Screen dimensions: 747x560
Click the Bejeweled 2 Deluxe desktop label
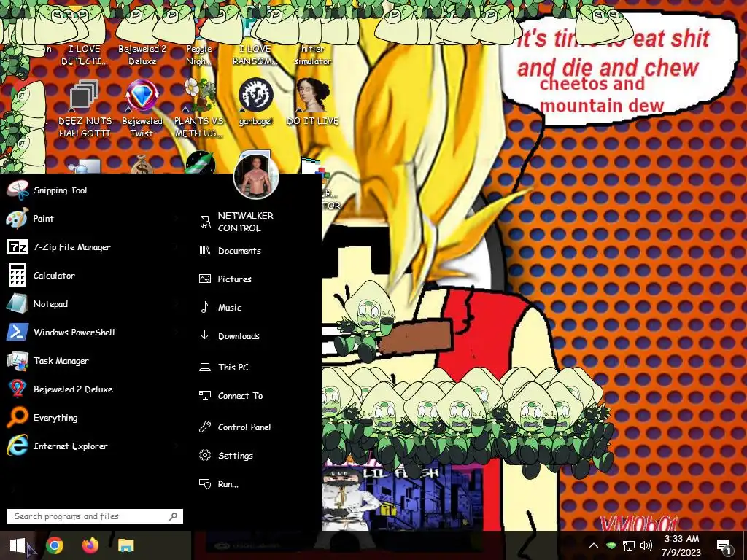pos(142,55)
